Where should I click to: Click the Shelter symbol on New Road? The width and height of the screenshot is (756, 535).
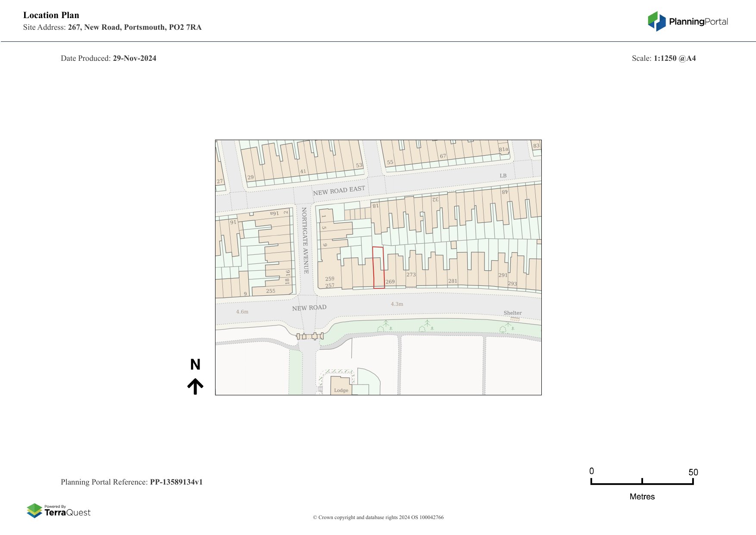pos(515,319)
